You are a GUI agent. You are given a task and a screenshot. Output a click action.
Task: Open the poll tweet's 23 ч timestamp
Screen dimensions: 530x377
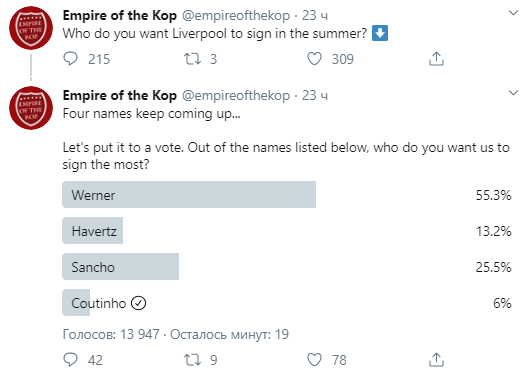pyautogui.click(x=315, y=96)
